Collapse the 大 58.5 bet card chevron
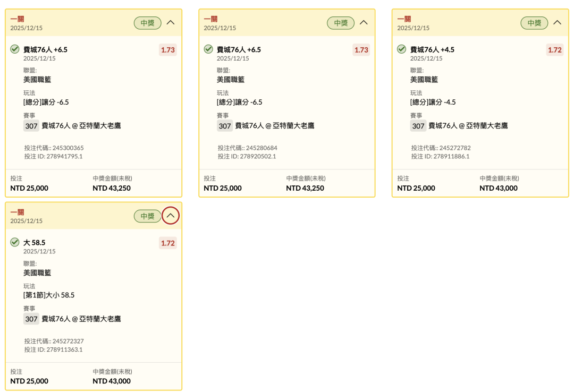This screenshot has width=574, height=392. [170, 216]
